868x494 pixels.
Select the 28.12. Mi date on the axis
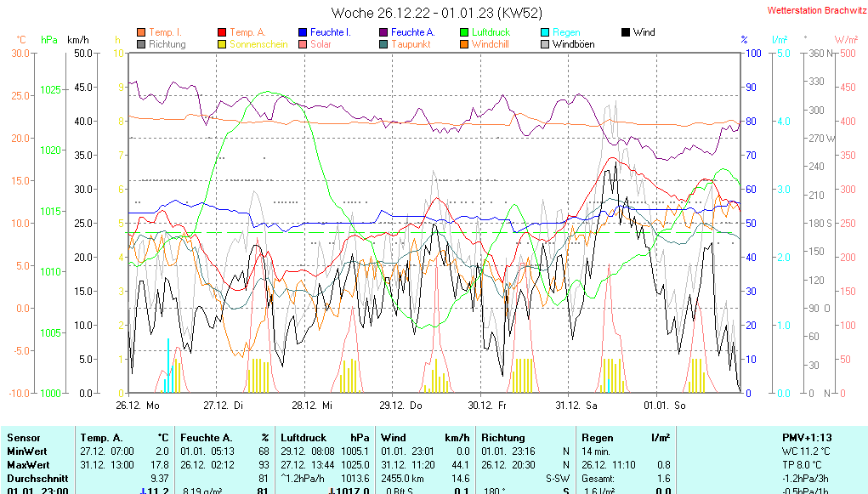(310, 406)
